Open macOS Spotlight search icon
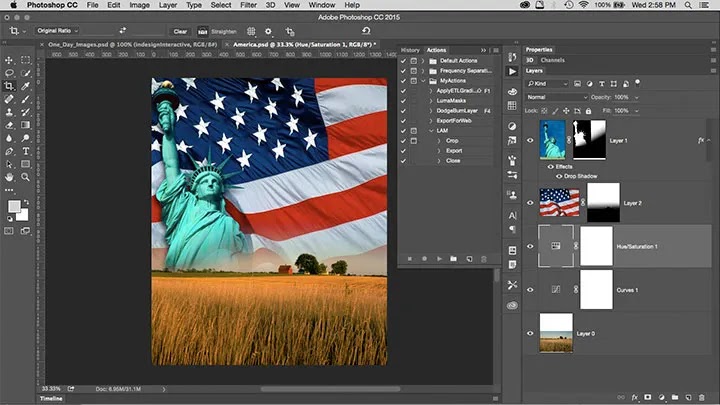 tap(688, 5)
